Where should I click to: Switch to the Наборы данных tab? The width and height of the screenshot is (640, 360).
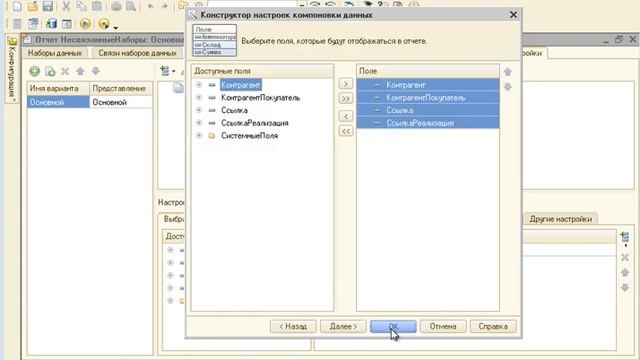click(x=55, y=53)
